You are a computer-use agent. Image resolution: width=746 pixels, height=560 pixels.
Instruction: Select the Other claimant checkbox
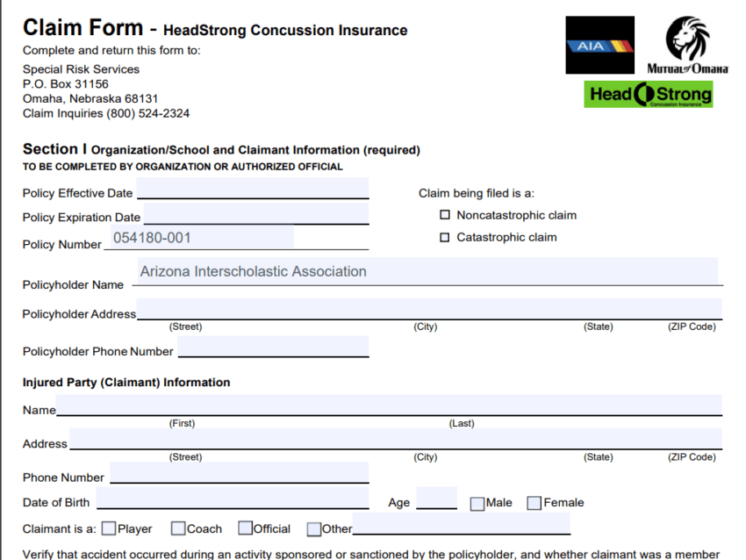[x=313, y=529]
